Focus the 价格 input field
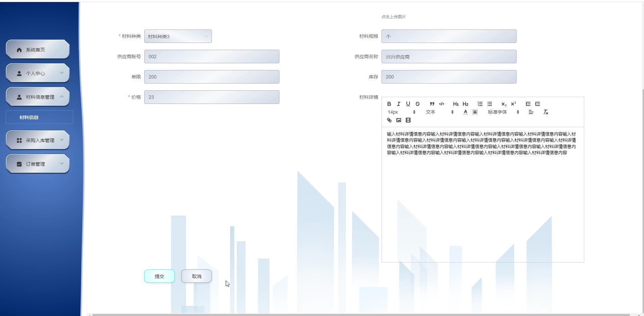Screen dimensions: 644x316 coord(212,97)
